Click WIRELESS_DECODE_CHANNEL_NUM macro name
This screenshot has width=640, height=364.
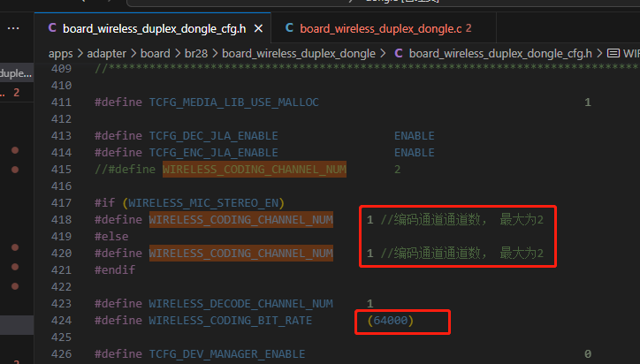[x=240, y=304]
